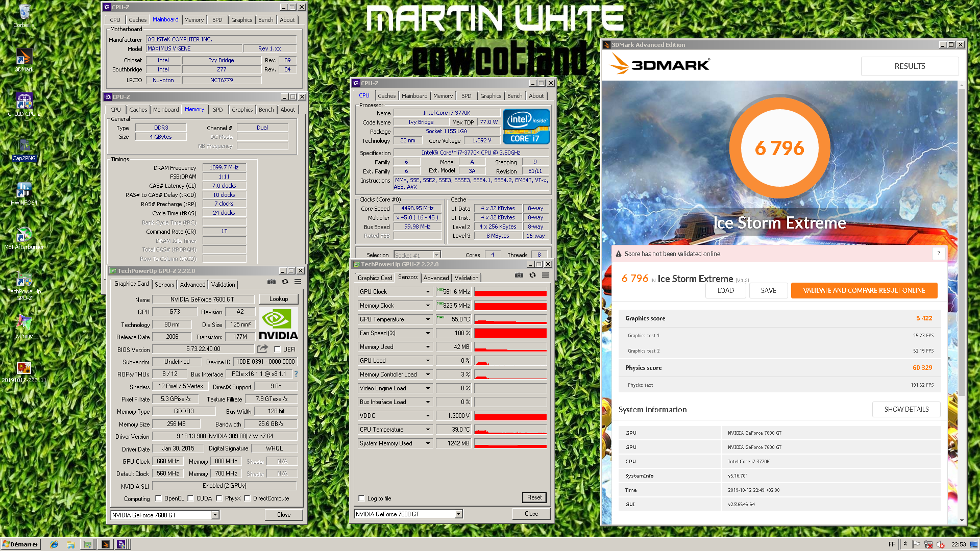Switch to the Caches tab in the Mainboard CPU-Z window
The height and width of the screenshot is (551, 980).
pos(137,20)
